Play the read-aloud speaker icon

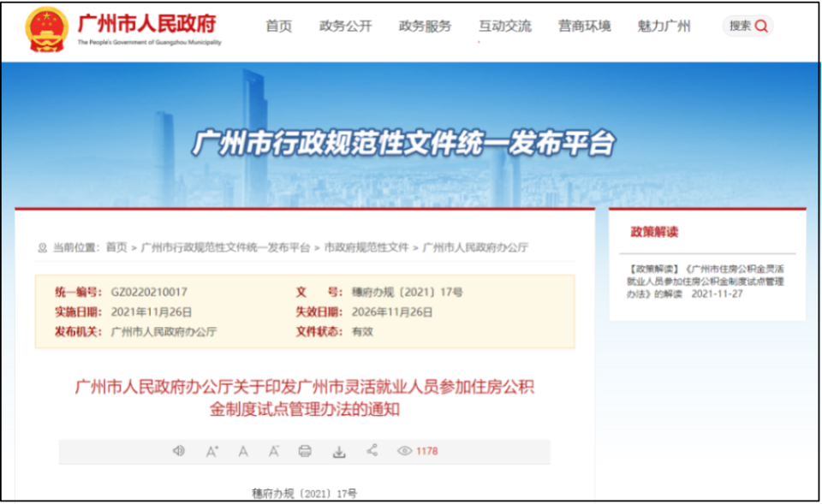coord(179,451)
